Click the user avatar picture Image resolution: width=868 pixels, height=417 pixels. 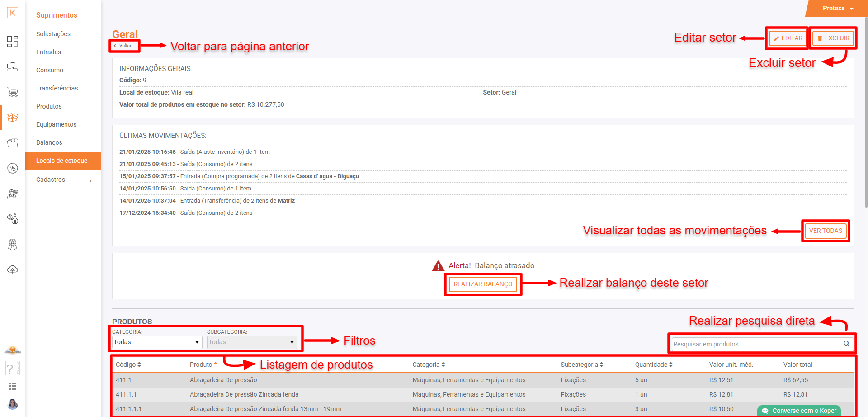13,404
